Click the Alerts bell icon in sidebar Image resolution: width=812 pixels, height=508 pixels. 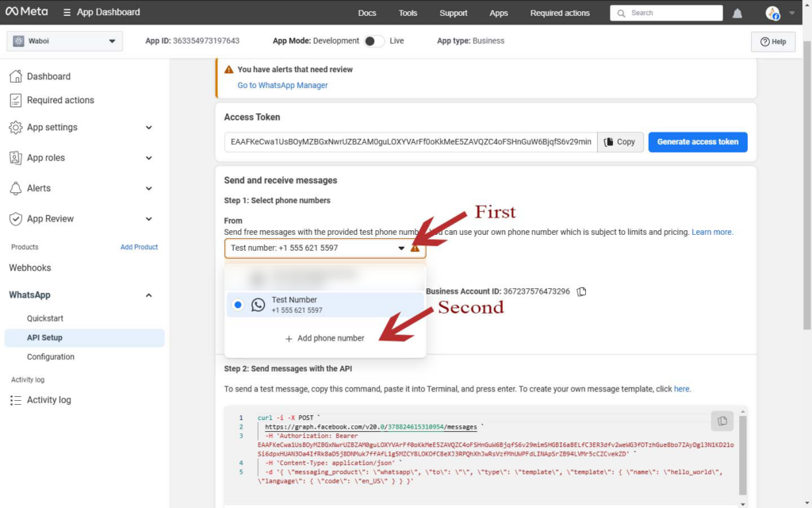[16, 188]
